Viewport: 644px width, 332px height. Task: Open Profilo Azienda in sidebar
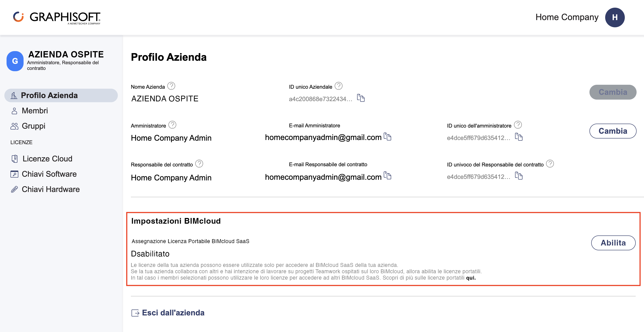click(61, 95)
